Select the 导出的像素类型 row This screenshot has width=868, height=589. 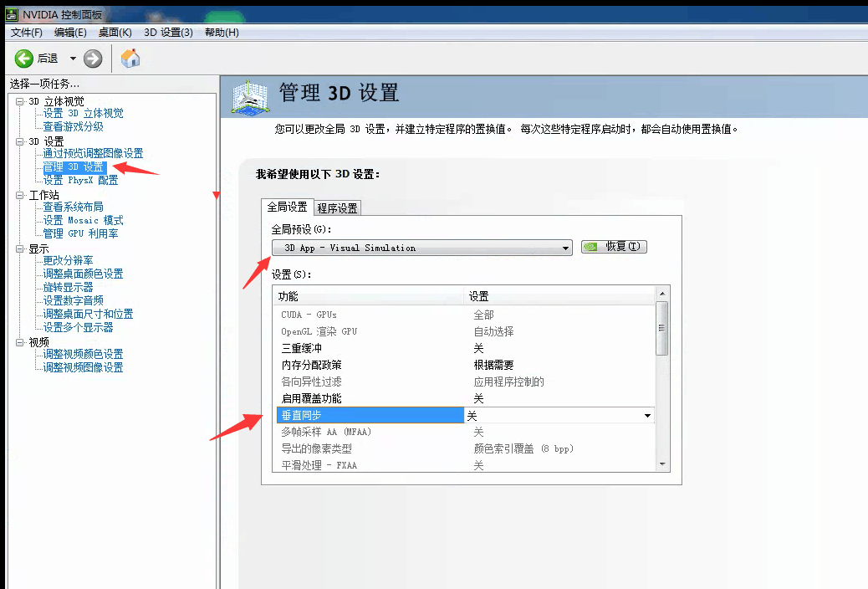point(465,448)
